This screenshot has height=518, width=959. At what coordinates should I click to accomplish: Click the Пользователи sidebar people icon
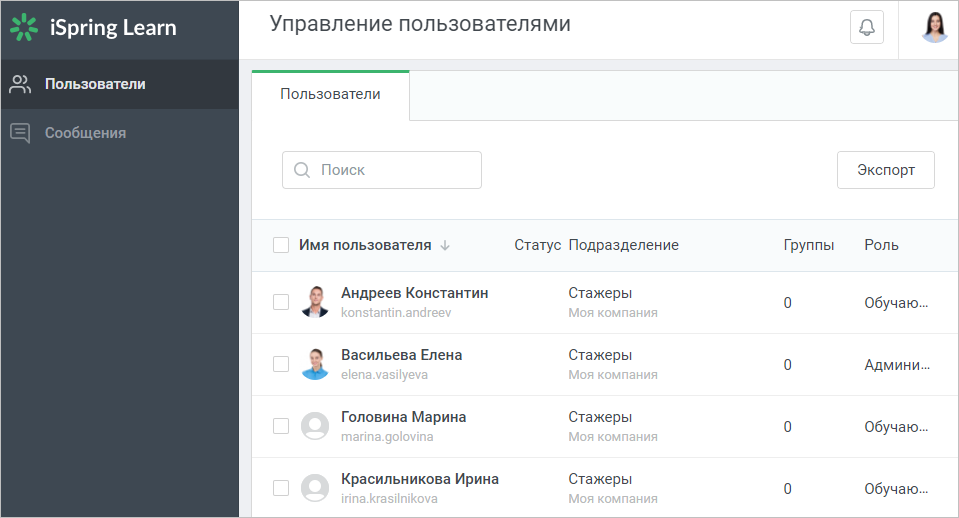(x=20, y=84)
